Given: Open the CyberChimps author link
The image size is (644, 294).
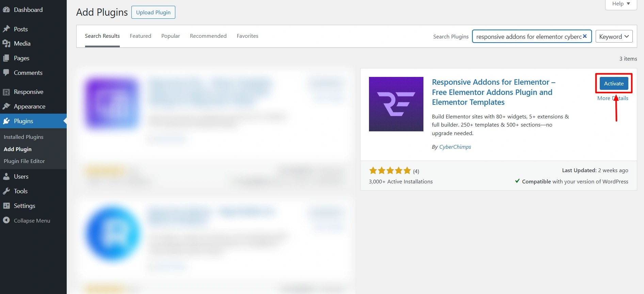Looking at the screenshot, I should click(x=455, y=147).
